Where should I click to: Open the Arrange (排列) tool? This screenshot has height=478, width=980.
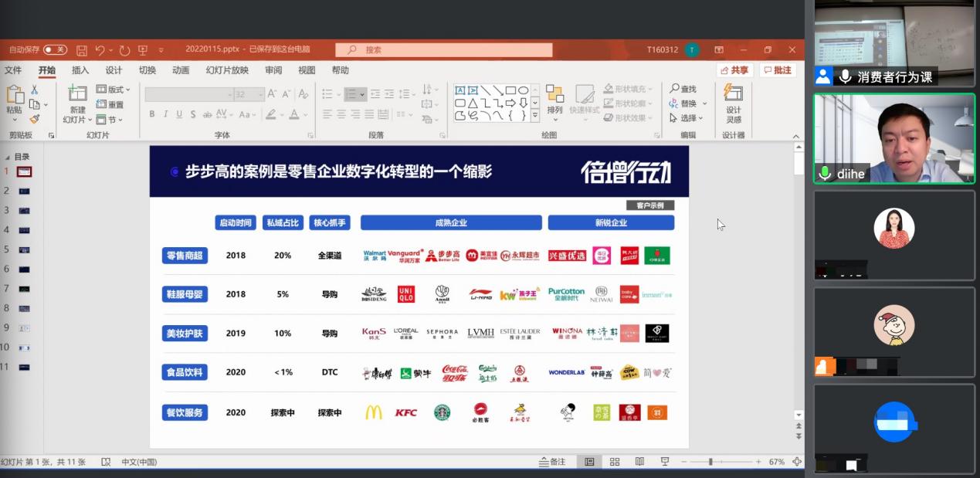554,100
